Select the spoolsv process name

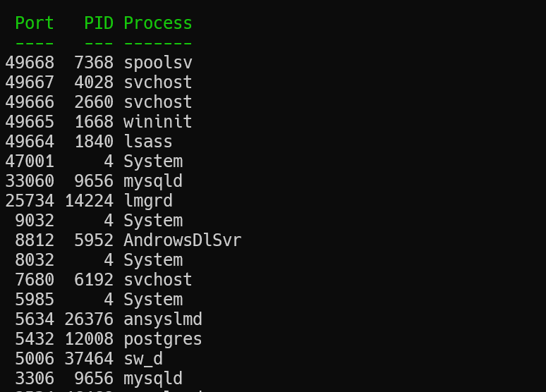coord(158,63)
